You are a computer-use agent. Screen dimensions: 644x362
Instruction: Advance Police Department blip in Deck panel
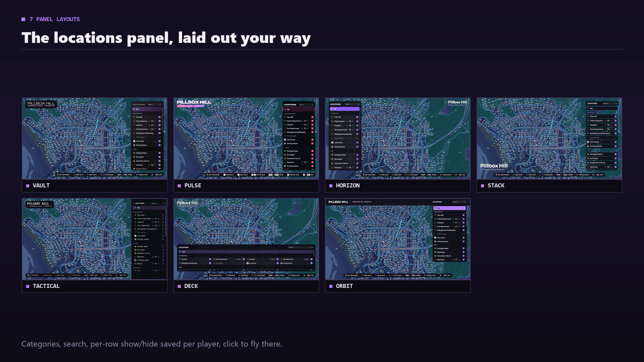coord(241,259)
